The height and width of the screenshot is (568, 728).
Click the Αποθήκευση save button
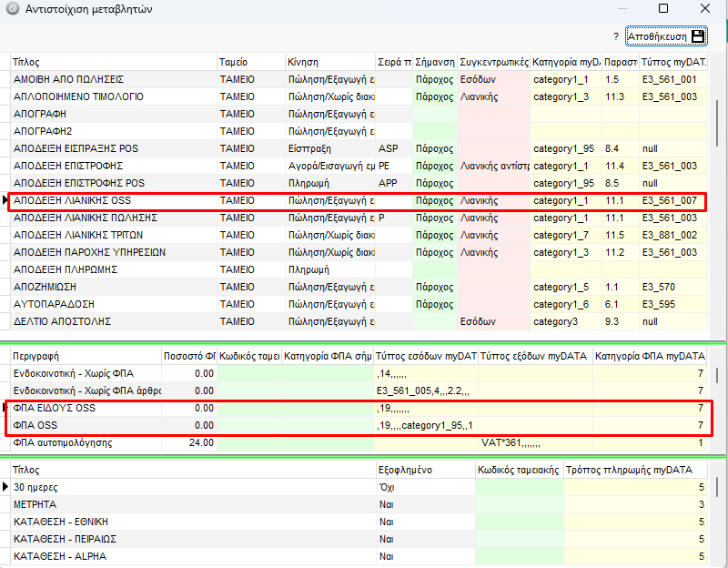[x=666, y=36]
